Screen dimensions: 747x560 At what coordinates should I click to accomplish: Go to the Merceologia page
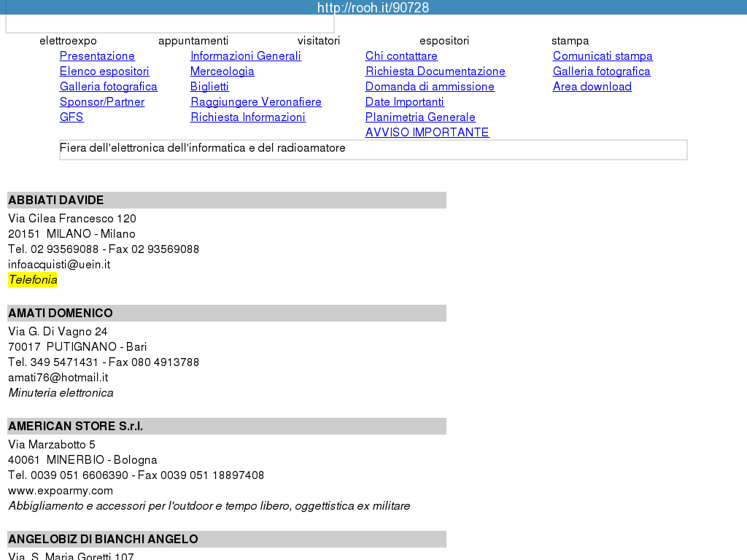(222, 71)
